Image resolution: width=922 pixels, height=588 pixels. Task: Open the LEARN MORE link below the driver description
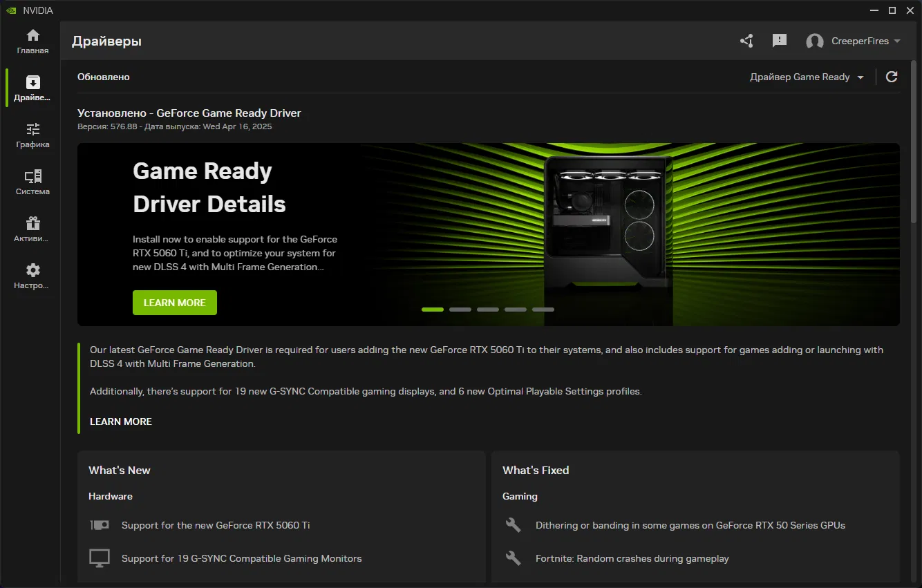[120, 421]
